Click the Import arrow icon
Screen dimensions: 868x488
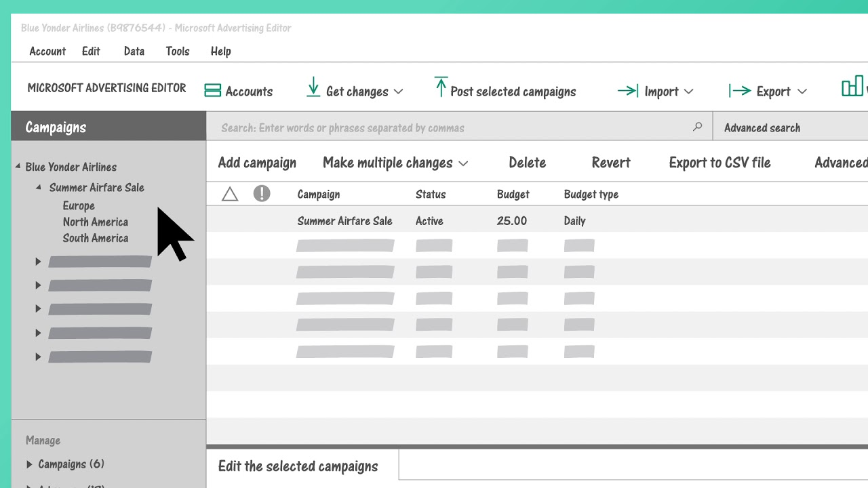(x=628, y=90)
